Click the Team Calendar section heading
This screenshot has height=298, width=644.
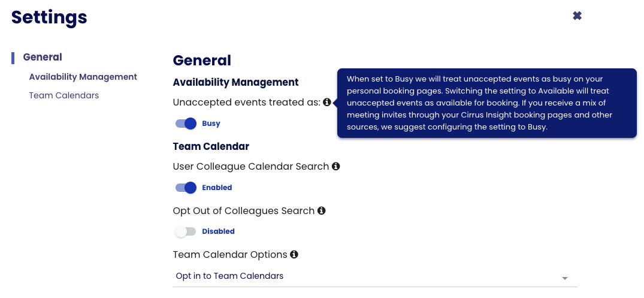[x=211, y=146]
